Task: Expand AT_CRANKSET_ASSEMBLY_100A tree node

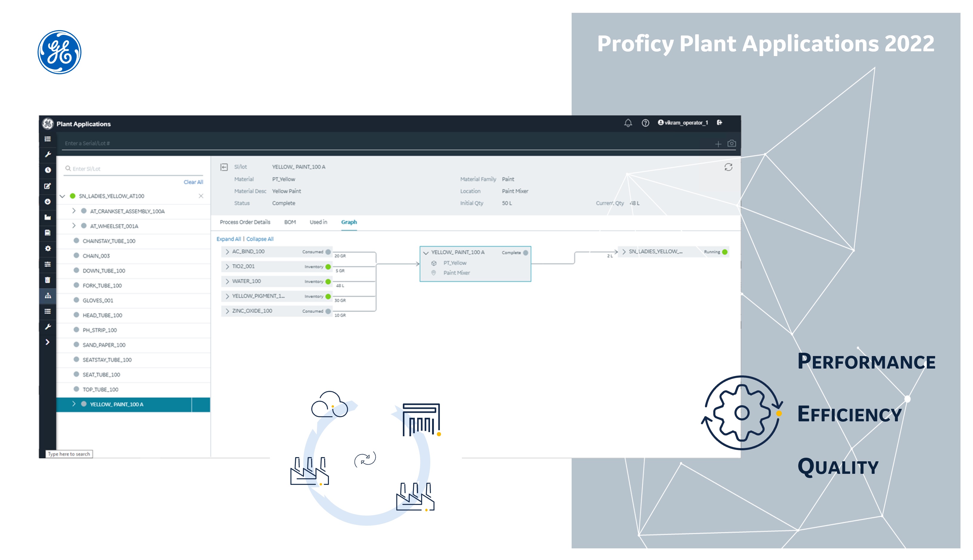Action: (x=74, y=211)
